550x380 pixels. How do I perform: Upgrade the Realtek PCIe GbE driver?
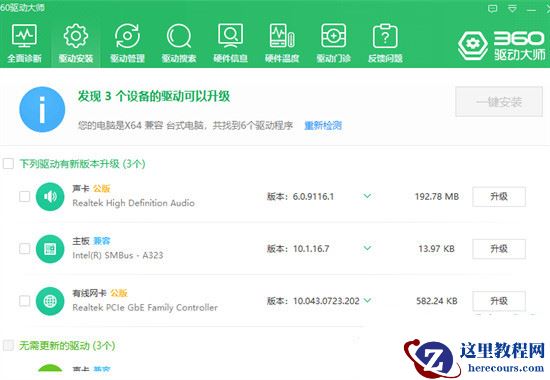pos(499,301)
